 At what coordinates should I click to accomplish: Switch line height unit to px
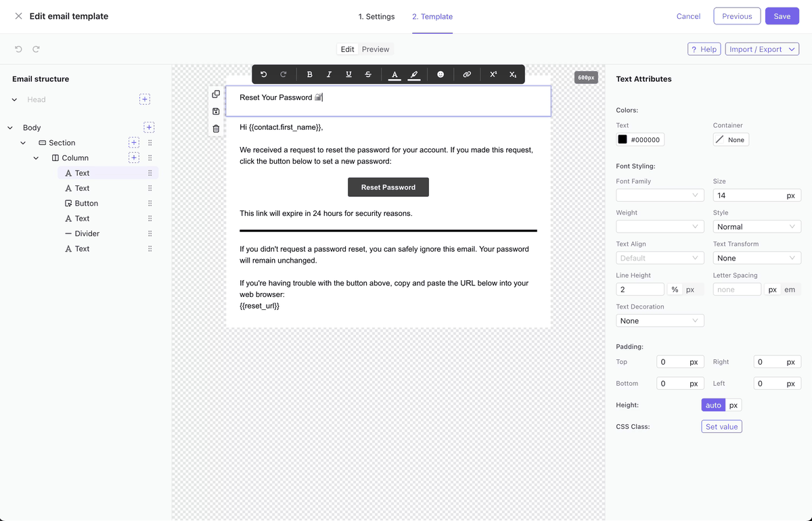coord(690,290)
